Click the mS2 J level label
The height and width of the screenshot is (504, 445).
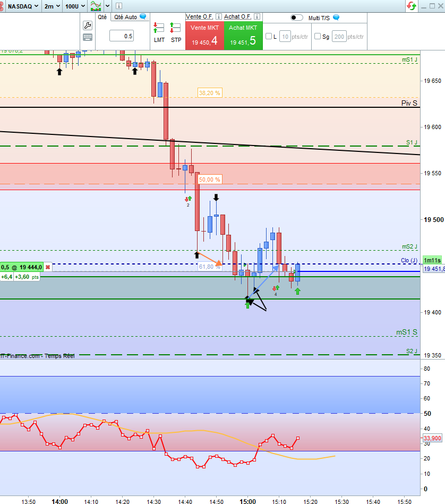pyautogui.click(x=409, y=246)
